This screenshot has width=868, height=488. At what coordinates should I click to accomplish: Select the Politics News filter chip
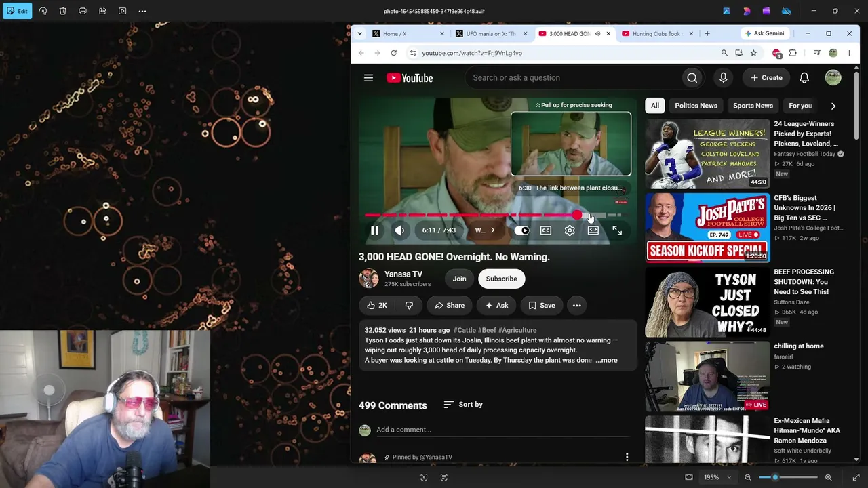(696, 106)
